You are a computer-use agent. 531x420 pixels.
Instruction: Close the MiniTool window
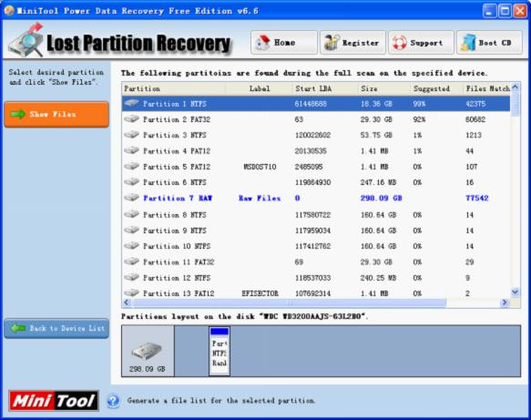pos(520,11)
